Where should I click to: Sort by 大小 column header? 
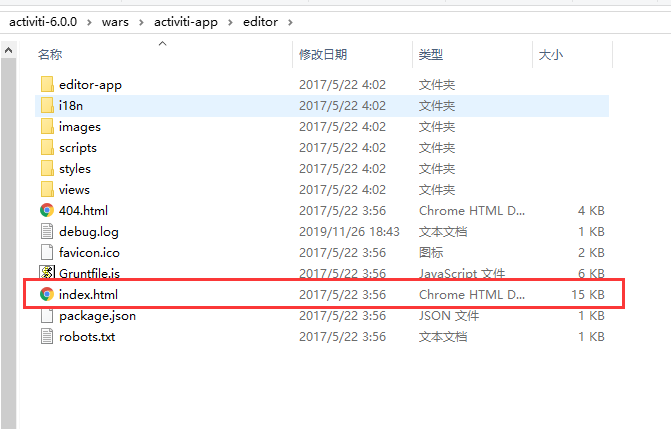[x=551, y=55]
